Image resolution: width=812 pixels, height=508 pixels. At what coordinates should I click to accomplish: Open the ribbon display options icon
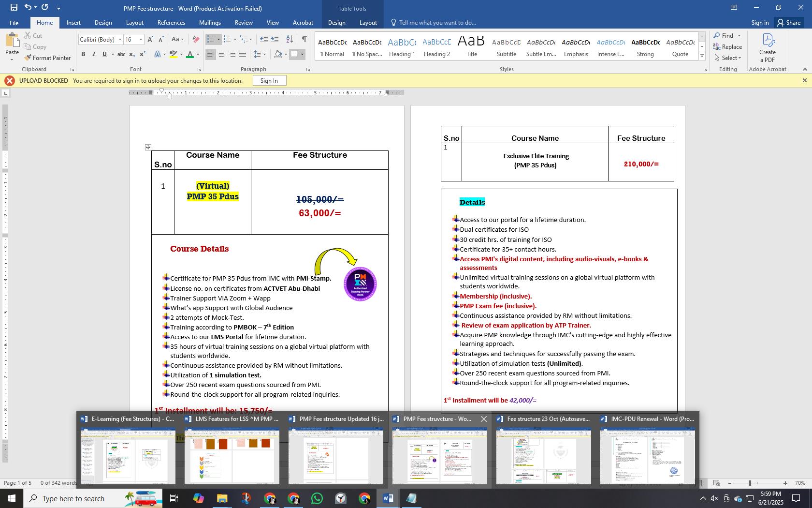pyautogui.click(x=734, y=7)
